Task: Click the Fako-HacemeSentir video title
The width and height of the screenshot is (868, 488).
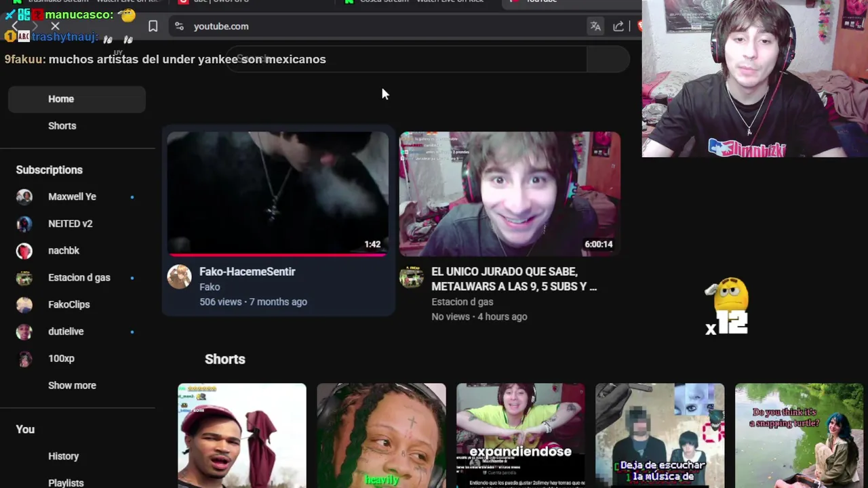Action: 248,272
